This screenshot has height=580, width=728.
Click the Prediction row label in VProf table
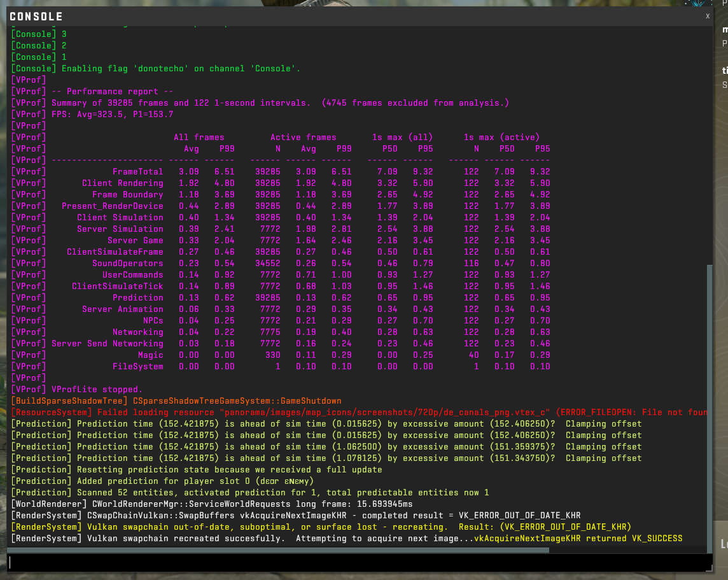137,298
